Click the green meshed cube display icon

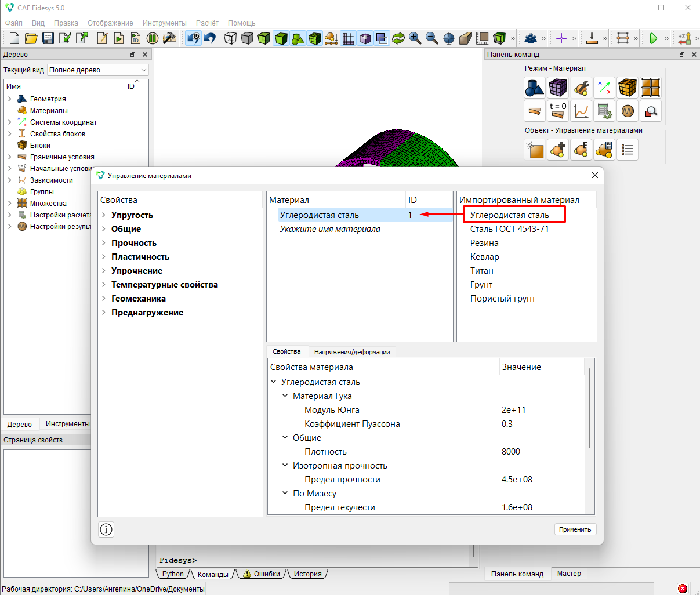click(315, 38)
